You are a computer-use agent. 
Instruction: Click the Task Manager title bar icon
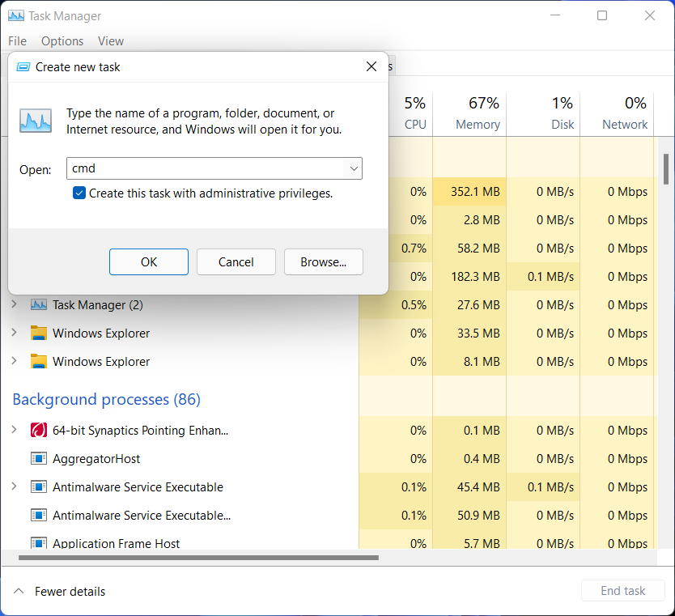click(16, 16)
